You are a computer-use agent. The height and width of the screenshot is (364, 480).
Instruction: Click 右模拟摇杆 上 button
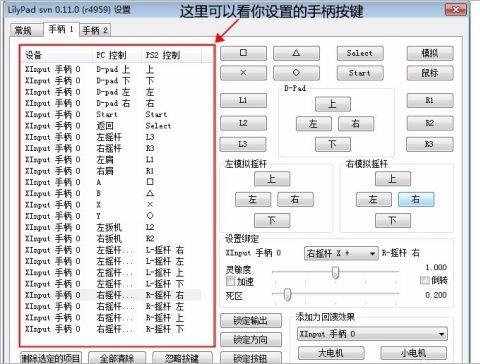pos(393,179)
